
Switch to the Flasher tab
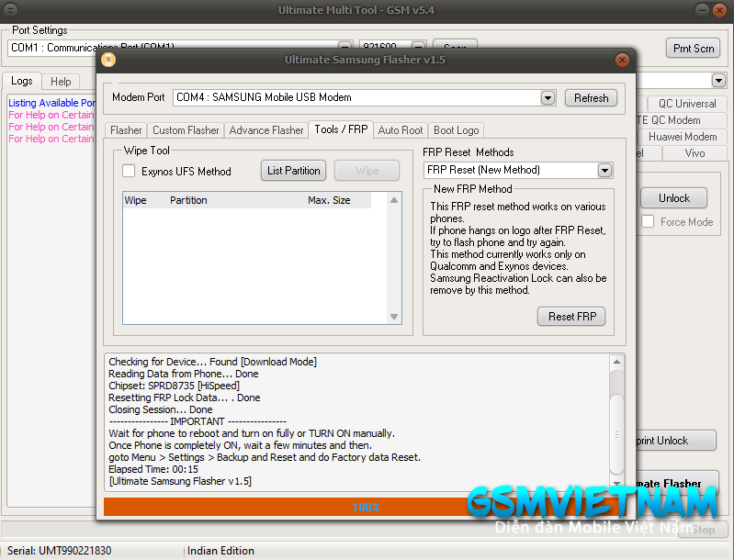tap(126, 130)
